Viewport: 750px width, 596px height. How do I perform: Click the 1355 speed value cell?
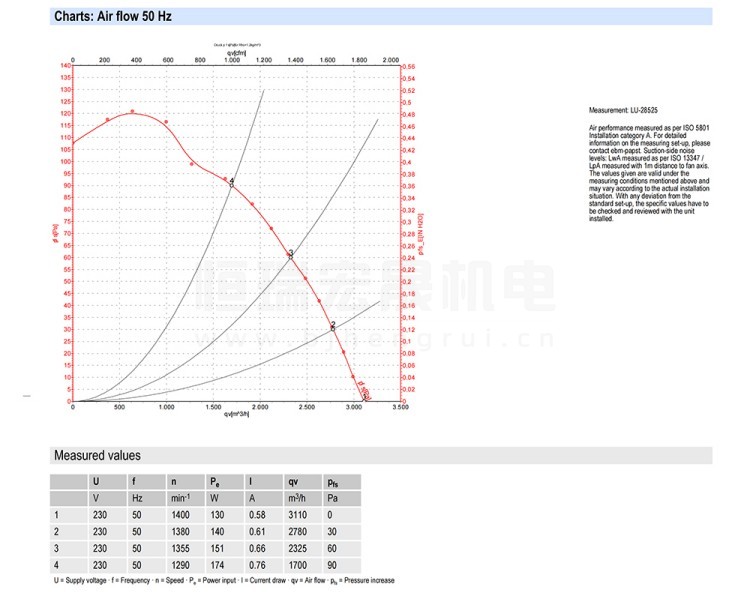[x=179, y=549]
